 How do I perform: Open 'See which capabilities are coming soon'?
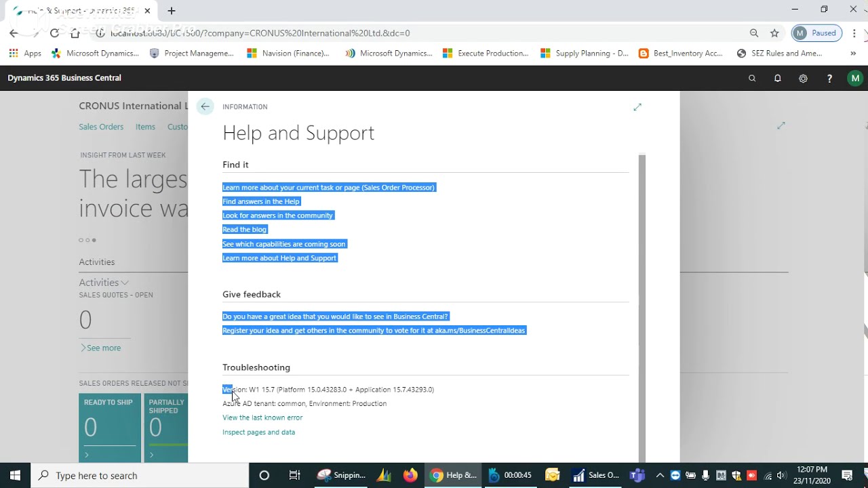285,244
